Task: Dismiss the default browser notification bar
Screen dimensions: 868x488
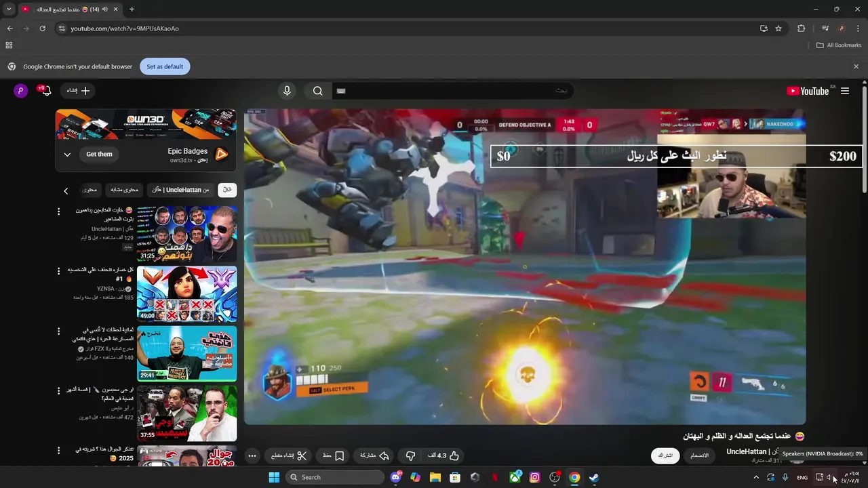Action: point(856,66)
